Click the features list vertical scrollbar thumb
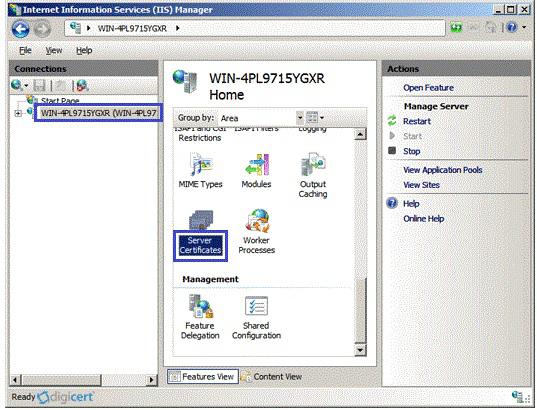This screenshot has height=410, width=537. click(x=360, y=310)
